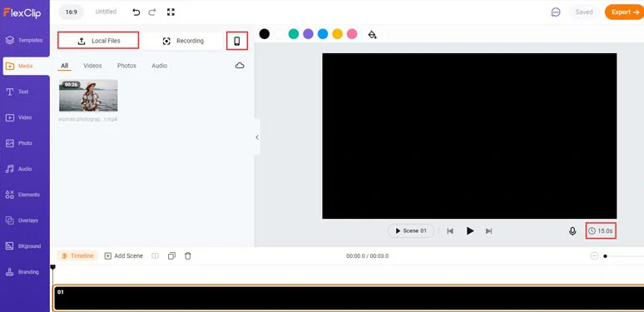Select the woman photographer video thumbnail
This screenshot has width=644, height=312.
88,95
